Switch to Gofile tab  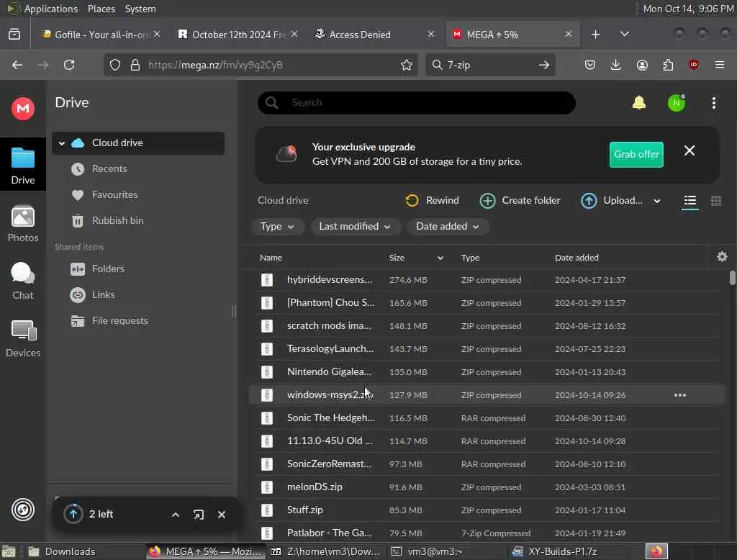coord(101,35)
